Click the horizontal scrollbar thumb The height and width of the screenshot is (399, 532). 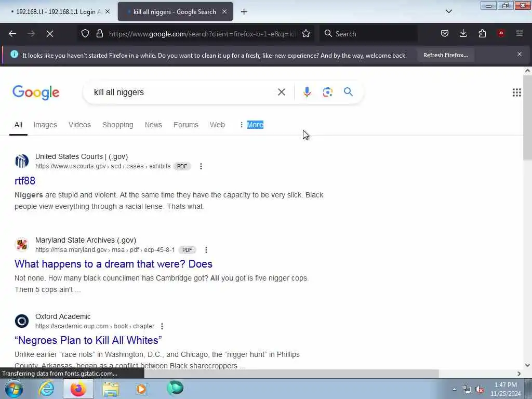click(x=291, y=374)
